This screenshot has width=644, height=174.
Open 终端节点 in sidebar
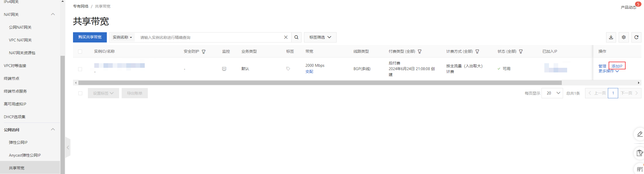(x=12, y=79)
